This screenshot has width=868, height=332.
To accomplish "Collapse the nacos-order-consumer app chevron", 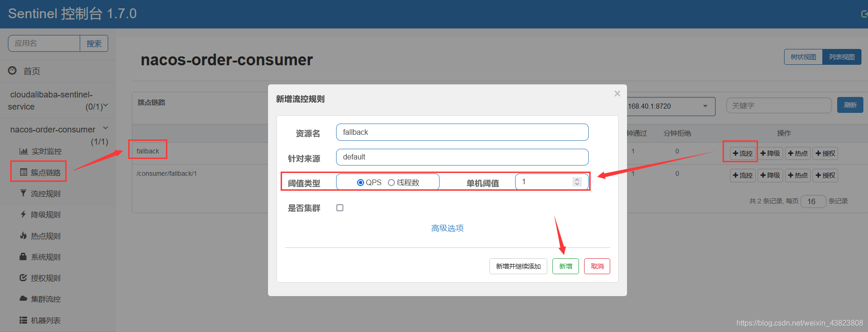I will click(x=105, y=128).
